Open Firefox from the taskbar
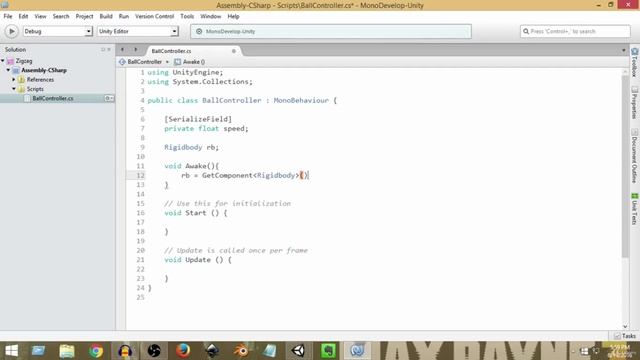The height and width of the screenshot is (360, 640). point(183,351)
